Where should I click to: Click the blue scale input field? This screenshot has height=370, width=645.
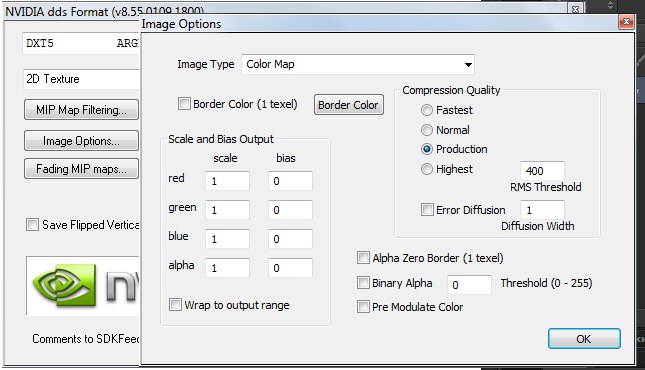227,239
